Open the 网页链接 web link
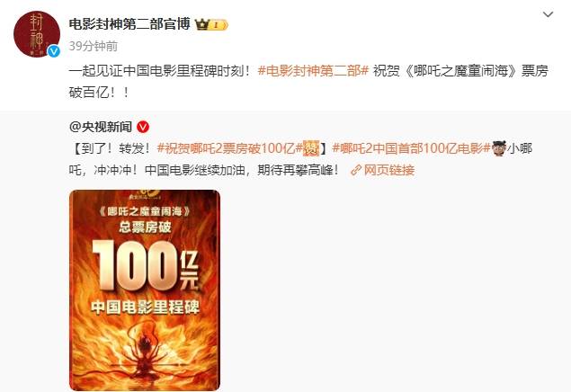 point(389,170)
